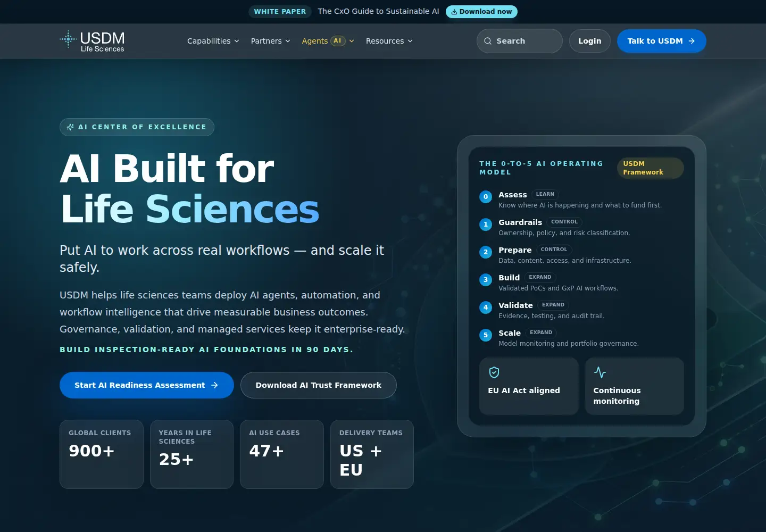Viewport: 766px width, 532px height.
Task: Select step 2 circle for Prepare
Action: pos(486,252)
